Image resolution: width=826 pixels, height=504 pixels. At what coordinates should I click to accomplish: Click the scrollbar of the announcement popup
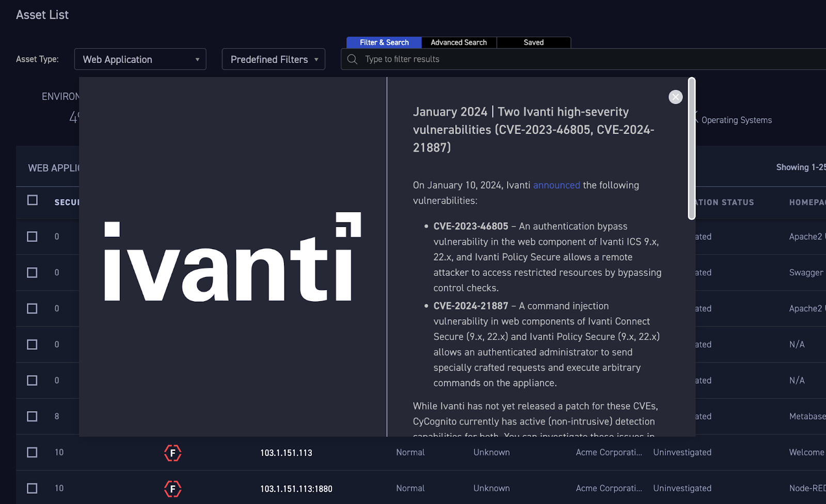point(691,147)
